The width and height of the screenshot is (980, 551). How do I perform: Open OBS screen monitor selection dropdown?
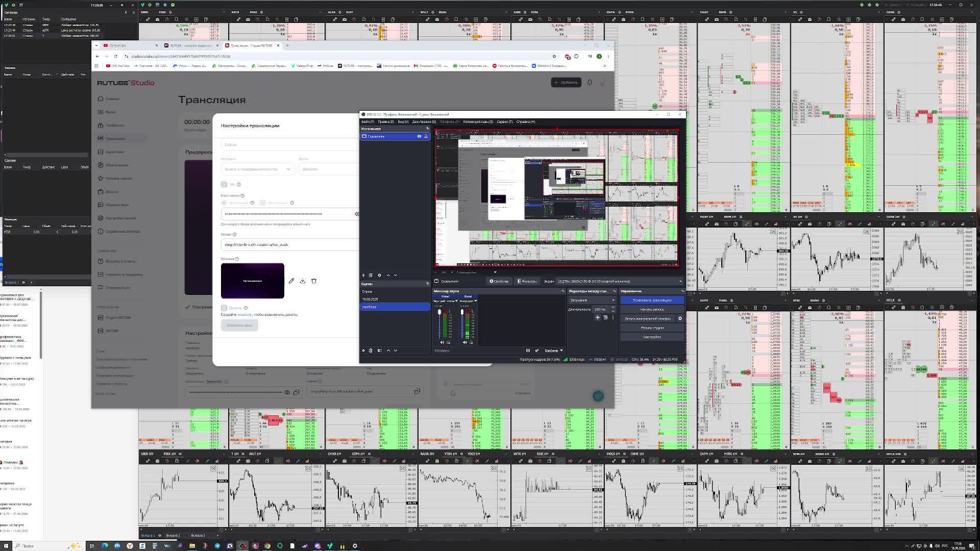point(619,281)
